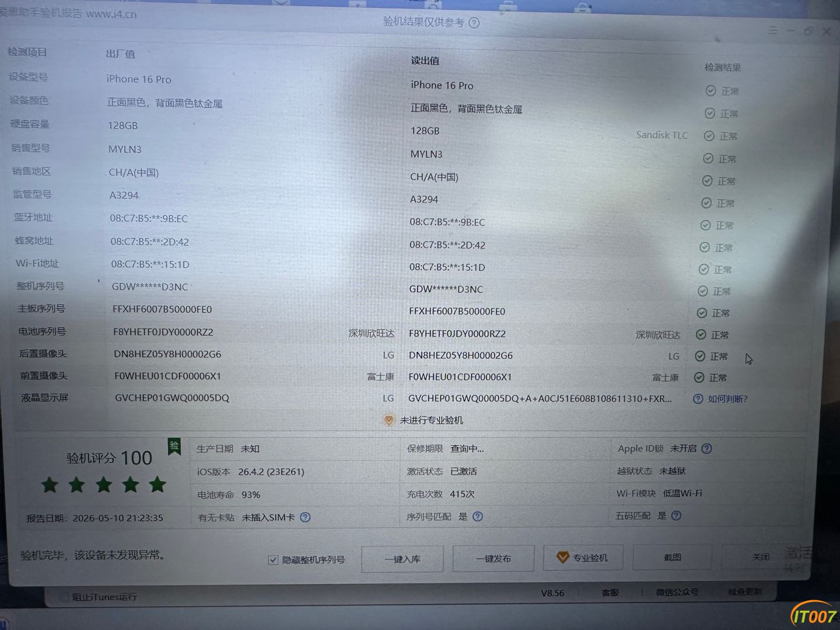Image resolution: width=840 pixels, height=630 pixels.
Task: Select the 液晶显示屏 row label
Action: 44,398
